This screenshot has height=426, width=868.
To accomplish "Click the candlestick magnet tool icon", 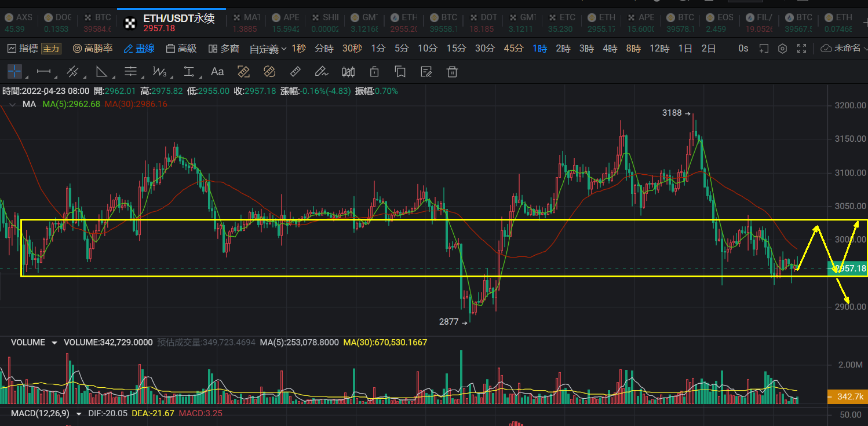I will pyautogui.click(x=348, y=72).
